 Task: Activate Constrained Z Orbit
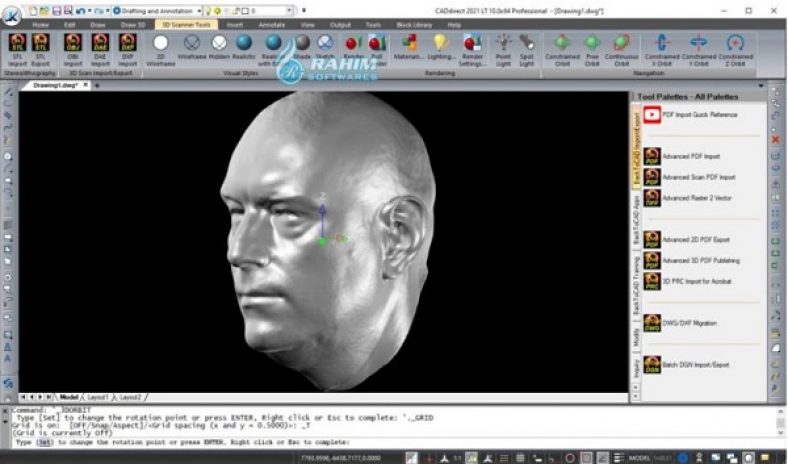coord(735,49)
